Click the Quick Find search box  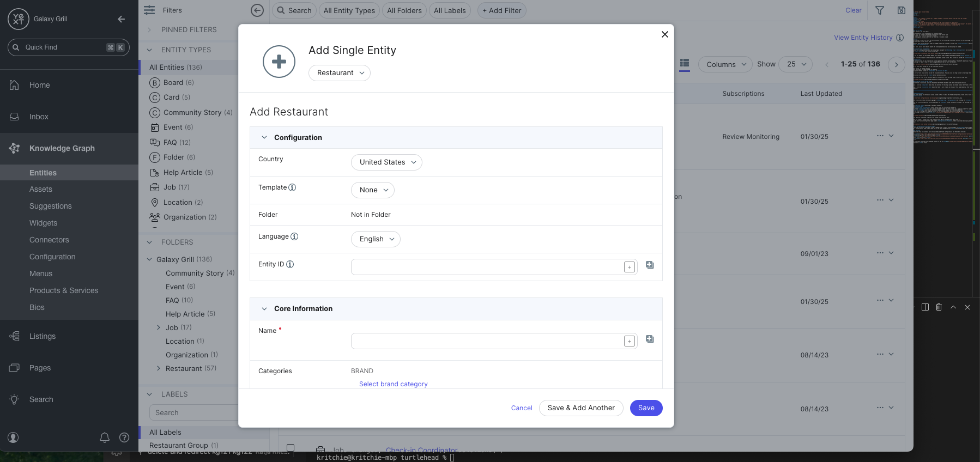[x=69, y=47]
